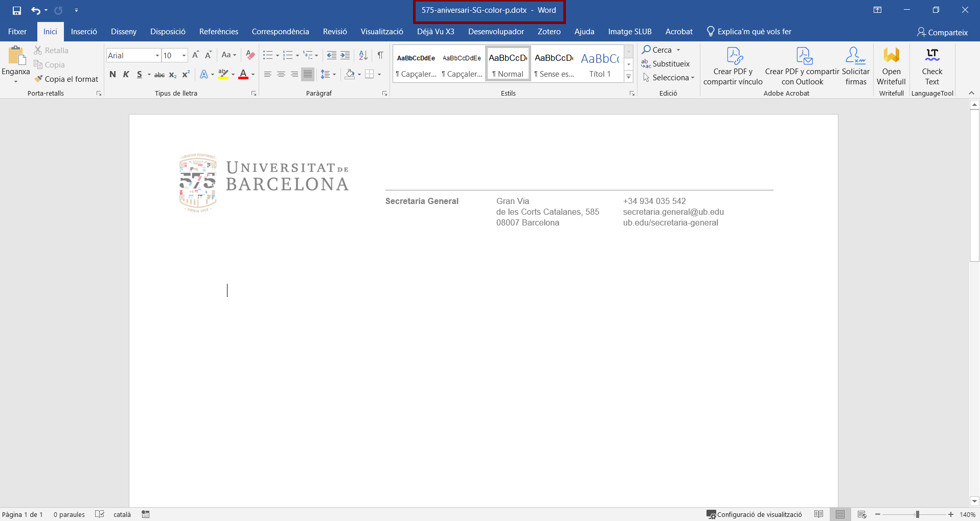
Task: Click the Save icon in title bar
Action: [x=17, y=10]
